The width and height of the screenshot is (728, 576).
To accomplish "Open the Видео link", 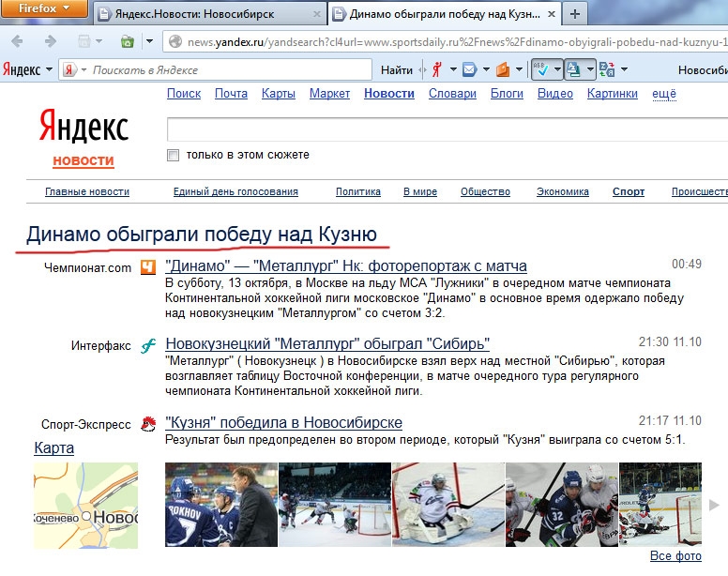I will 555,94.
